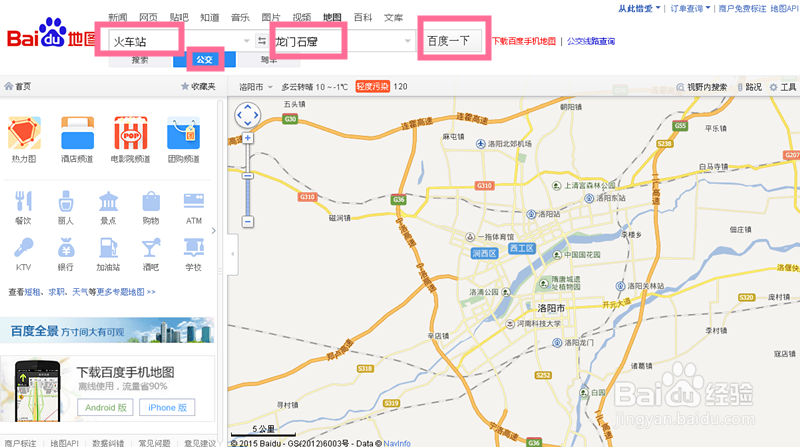Expand start location 火车站 dropdown arrow
Screen dimensions: 800x447
pyautogui.click(x=246, y=41)
